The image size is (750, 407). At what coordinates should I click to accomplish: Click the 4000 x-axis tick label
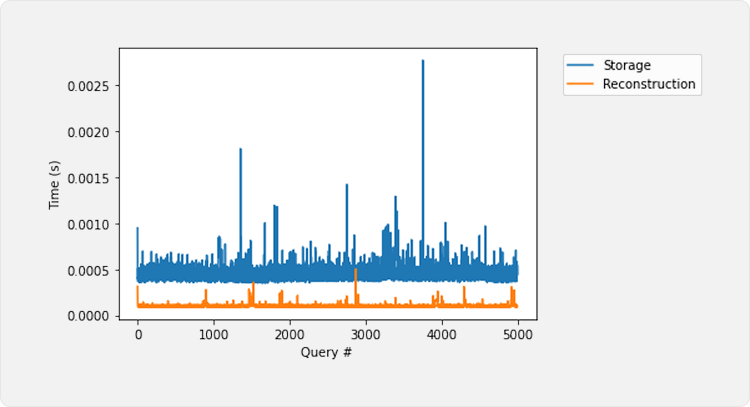click(442, 335)
